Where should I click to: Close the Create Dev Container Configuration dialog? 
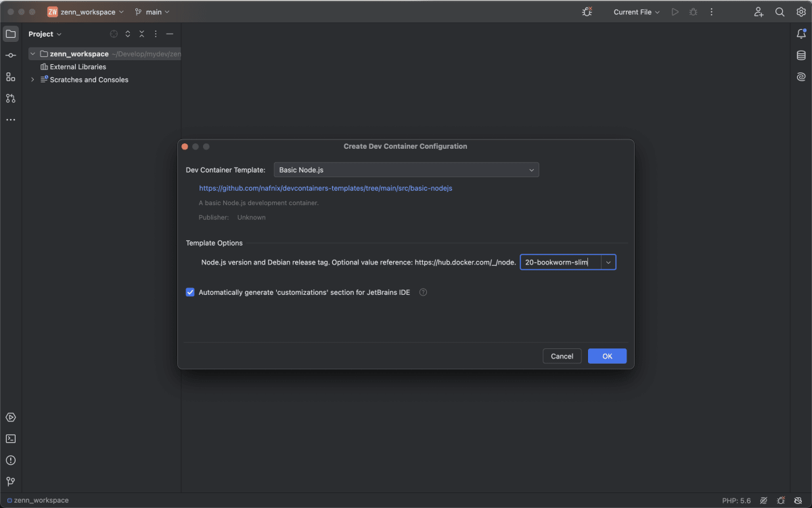[185, 147]
